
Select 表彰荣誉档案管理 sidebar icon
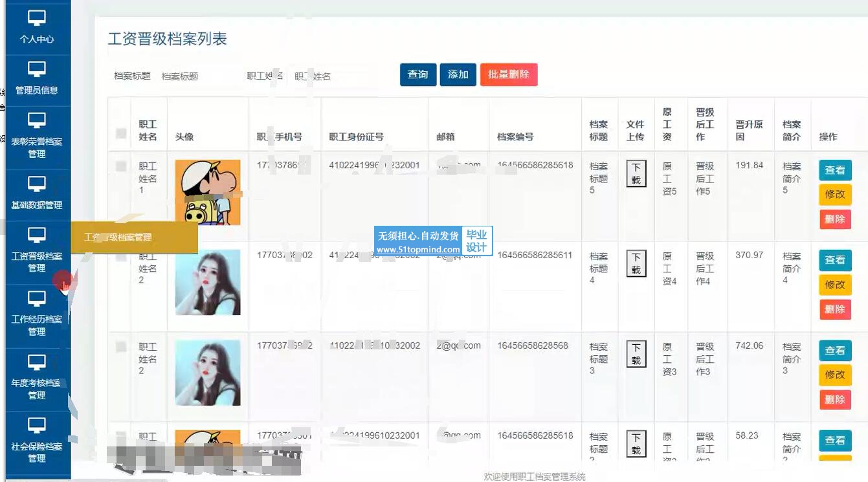[x=37, y=120]
